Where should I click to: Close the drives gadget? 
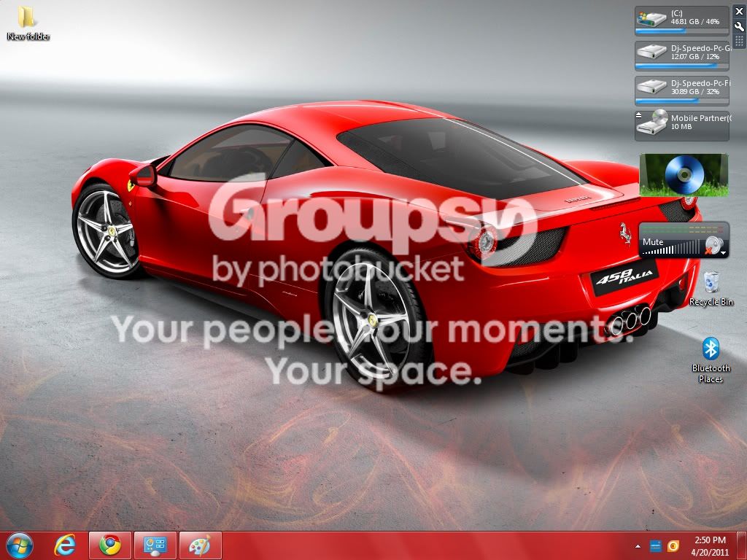[740, 12]
